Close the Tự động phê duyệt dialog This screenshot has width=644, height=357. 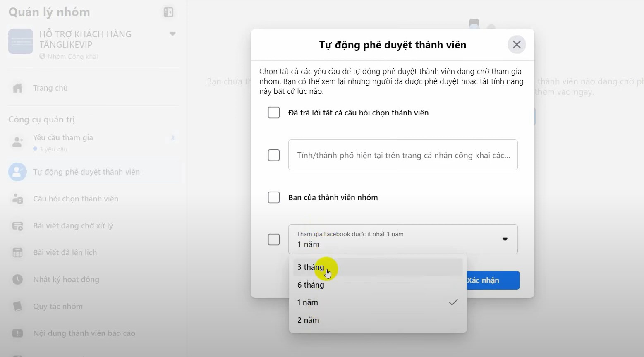pos(517,45)
